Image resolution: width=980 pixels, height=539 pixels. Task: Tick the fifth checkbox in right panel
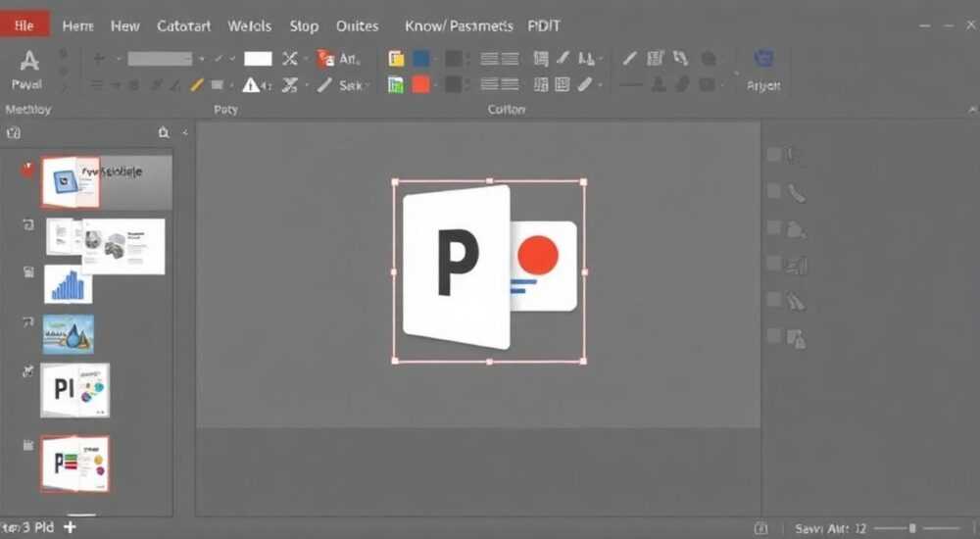[x=774, y=300]
